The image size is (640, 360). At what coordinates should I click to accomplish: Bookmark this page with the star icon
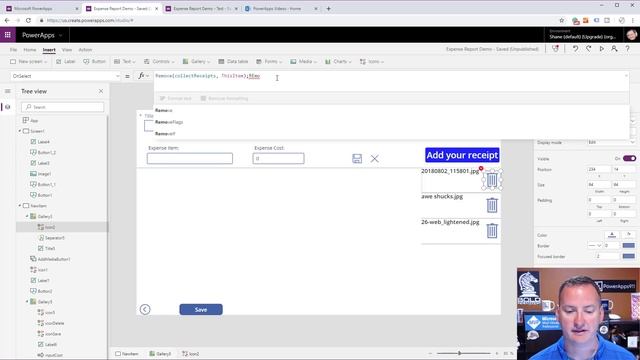[x=562, y=20]
